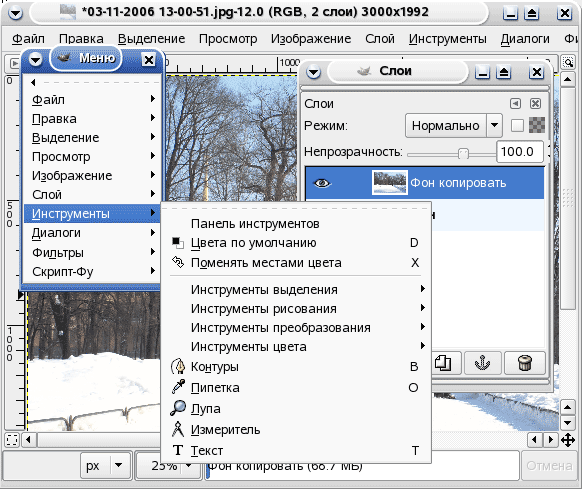Screen dimensions: 582x489
Task: Click vertical scroll up arrow of image
Action: 568,79
